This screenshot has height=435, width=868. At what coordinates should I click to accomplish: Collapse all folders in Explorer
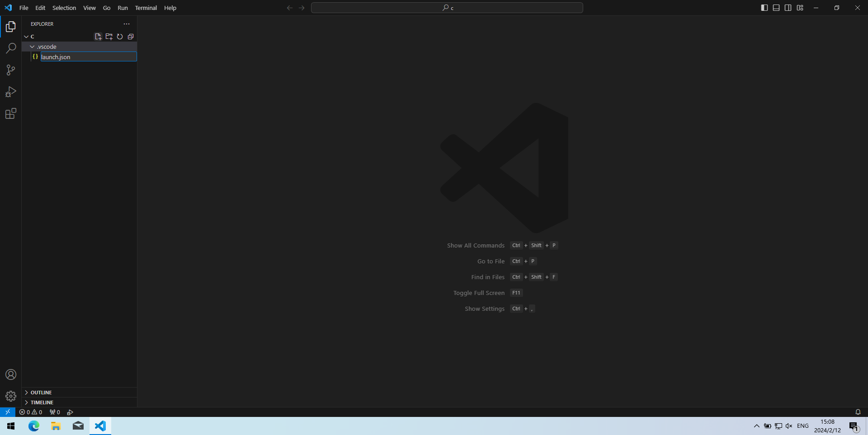coord(131,37)
